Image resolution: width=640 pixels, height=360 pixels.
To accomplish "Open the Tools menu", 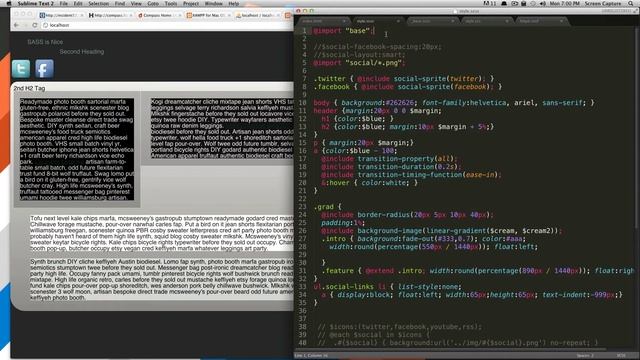I will tap(171, 3).
